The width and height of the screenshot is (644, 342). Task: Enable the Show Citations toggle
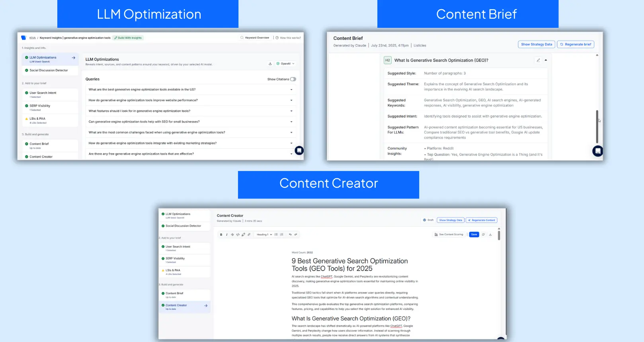pyautogui.click(x=293, y=79)
